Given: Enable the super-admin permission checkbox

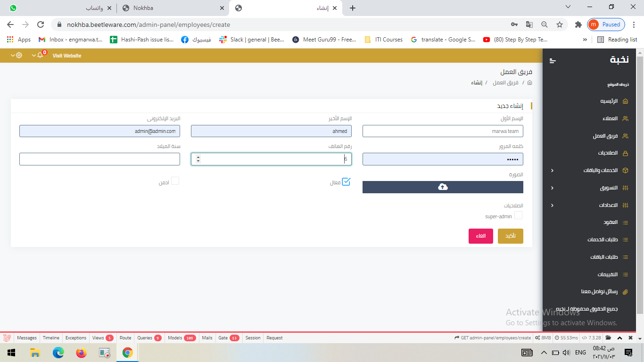Looking at the screenshot, I should point(518,215).
